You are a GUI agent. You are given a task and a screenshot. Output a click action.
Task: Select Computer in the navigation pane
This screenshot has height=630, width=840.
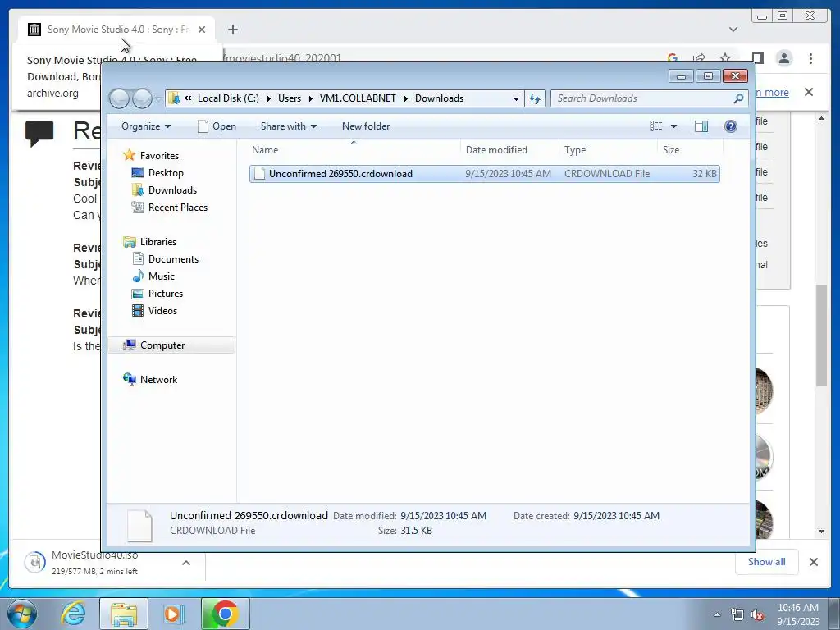tap(171, 345)
